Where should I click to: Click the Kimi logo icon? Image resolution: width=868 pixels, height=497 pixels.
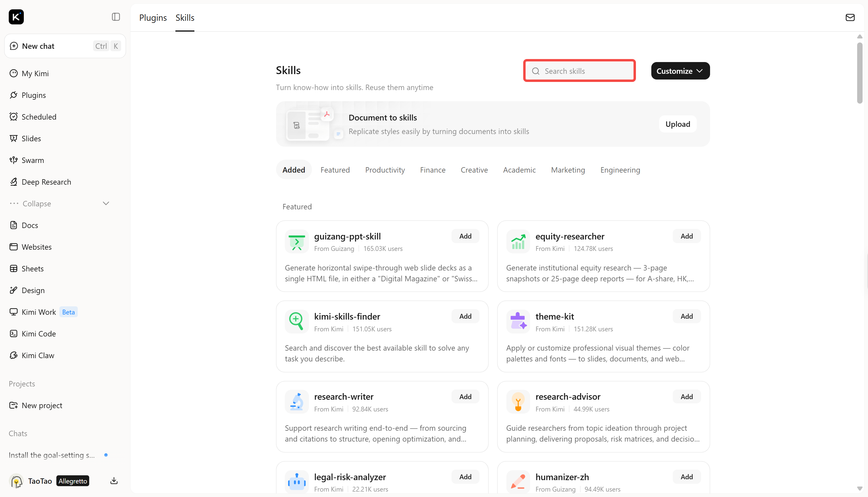(x=16, y=17)
